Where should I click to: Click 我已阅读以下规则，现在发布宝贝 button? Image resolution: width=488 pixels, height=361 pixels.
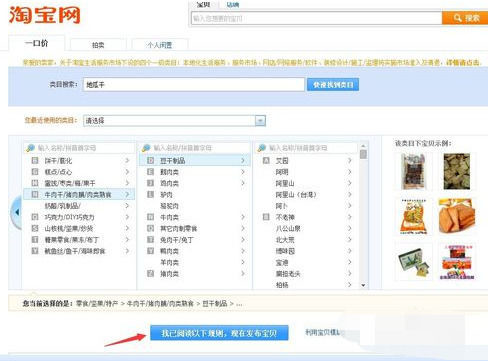tap(219, 333)
